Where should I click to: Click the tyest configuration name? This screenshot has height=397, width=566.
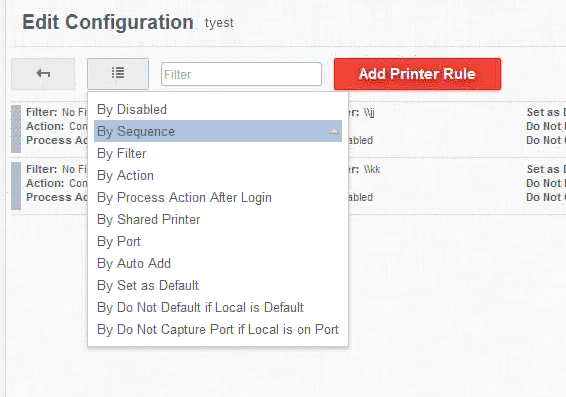pyautogui.click(x=219, y=23)
